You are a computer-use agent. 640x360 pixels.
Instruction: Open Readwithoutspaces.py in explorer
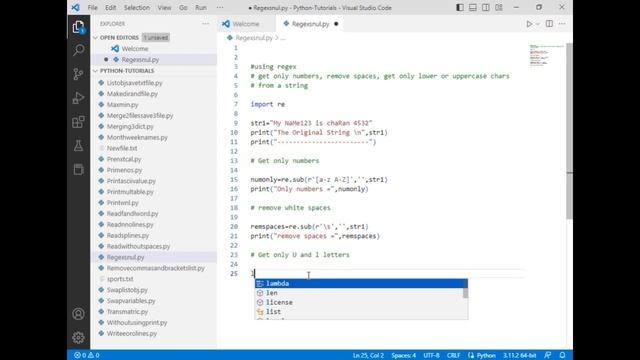click(x=153, y=247)
